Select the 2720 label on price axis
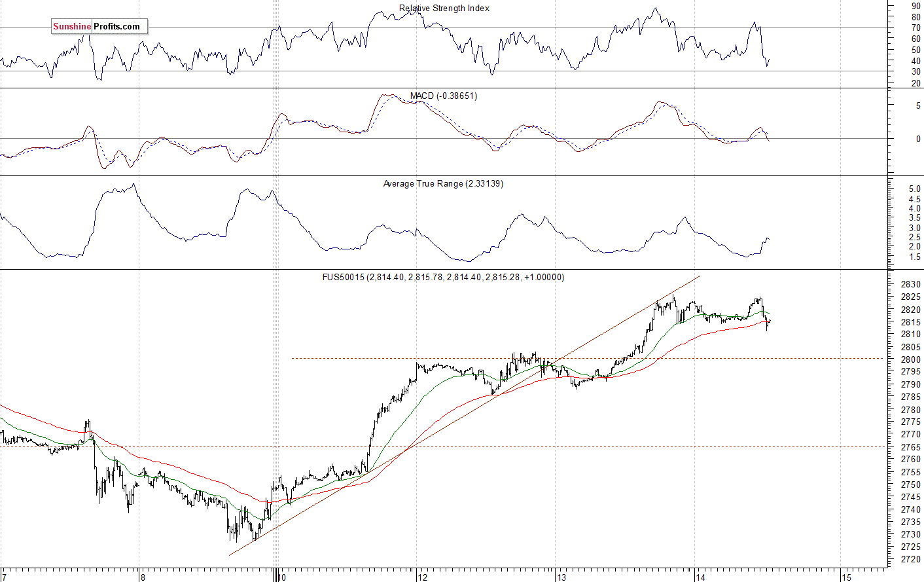The image size is (924, 582). (910, 560)
